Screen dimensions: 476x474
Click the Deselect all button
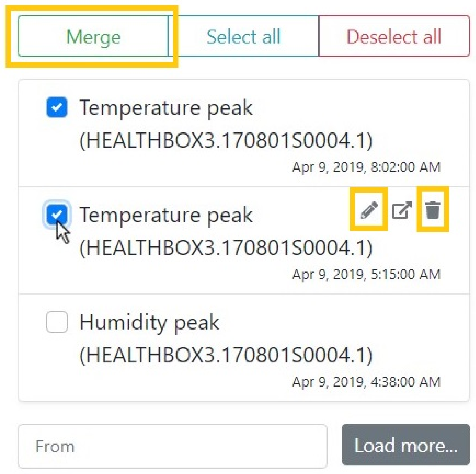coord(394,36)
